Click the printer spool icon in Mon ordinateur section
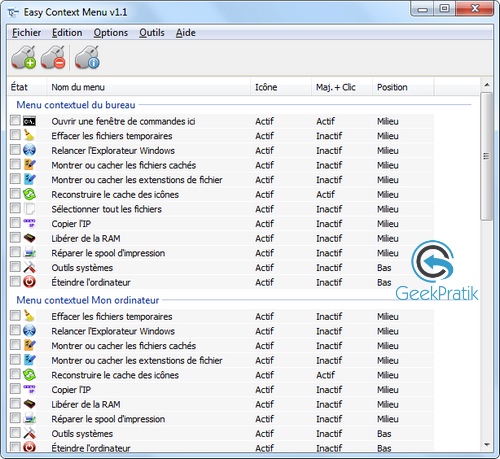 click(29, 419)
